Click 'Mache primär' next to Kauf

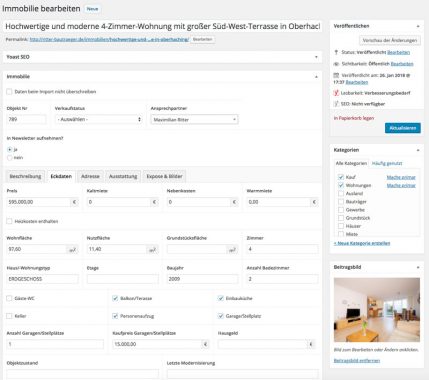coord(401,177)
